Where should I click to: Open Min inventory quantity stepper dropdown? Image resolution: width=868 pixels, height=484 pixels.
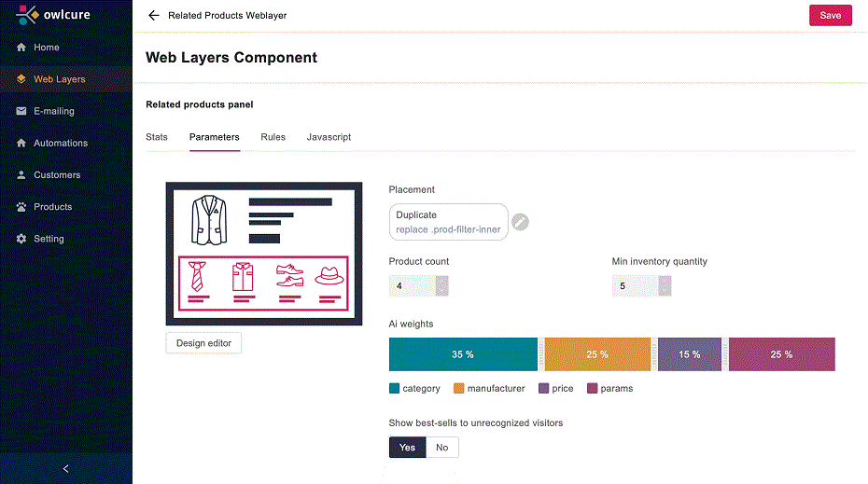665,286
